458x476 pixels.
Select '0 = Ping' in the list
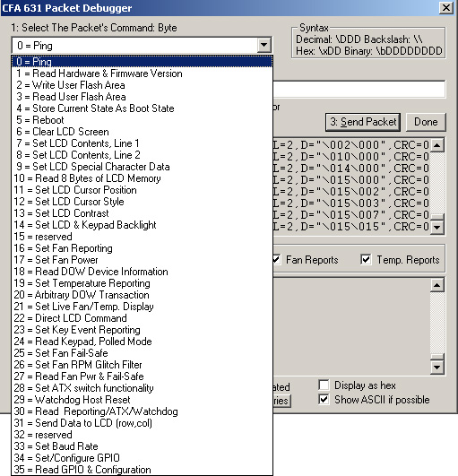[142, 62]
